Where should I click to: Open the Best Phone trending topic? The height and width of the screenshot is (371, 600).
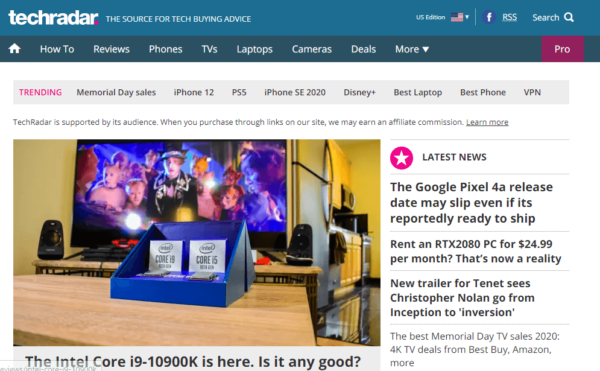(x=483, y=92)
